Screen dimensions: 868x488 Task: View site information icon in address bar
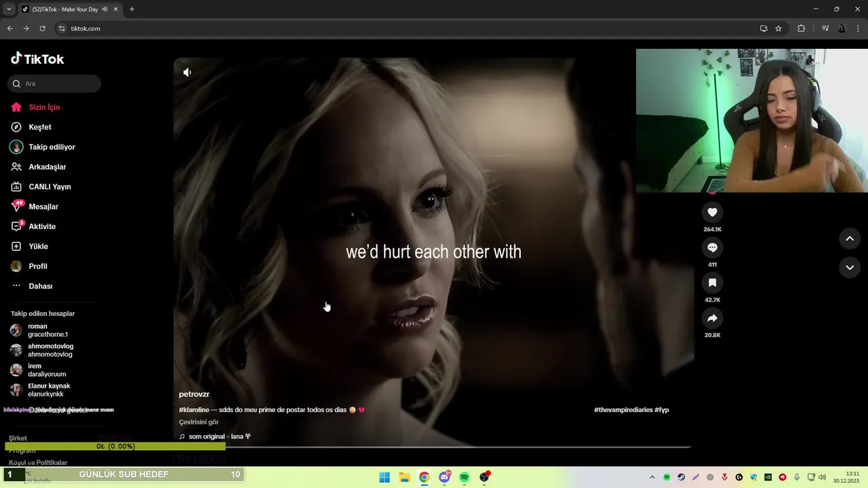[x=62, y=28]
